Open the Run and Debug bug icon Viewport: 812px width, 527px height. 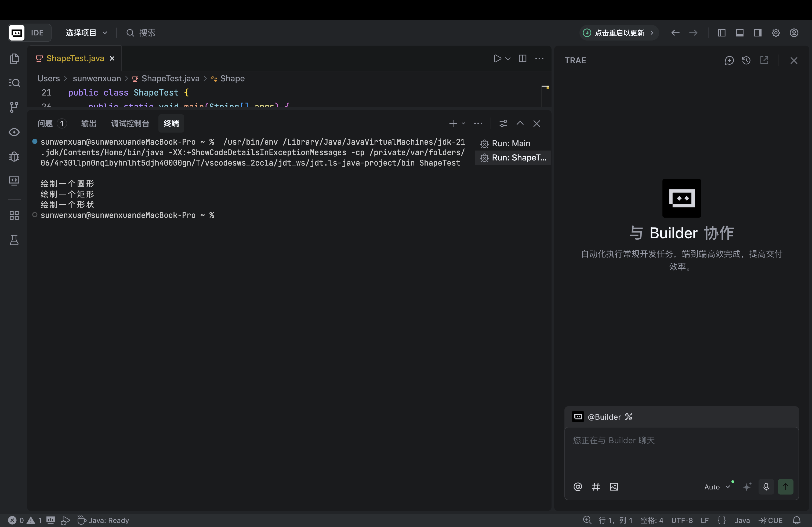[14, 156]
